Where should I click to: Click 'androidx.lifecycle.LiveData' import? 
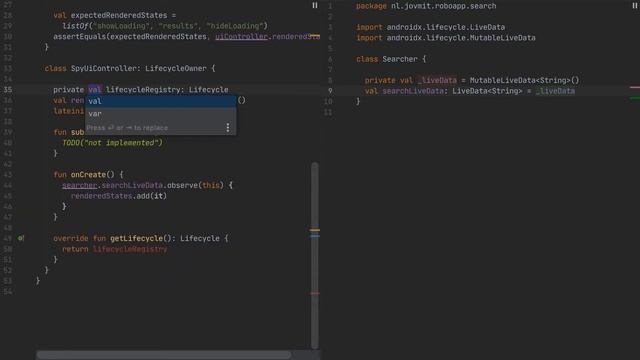(x=446, y=27)
